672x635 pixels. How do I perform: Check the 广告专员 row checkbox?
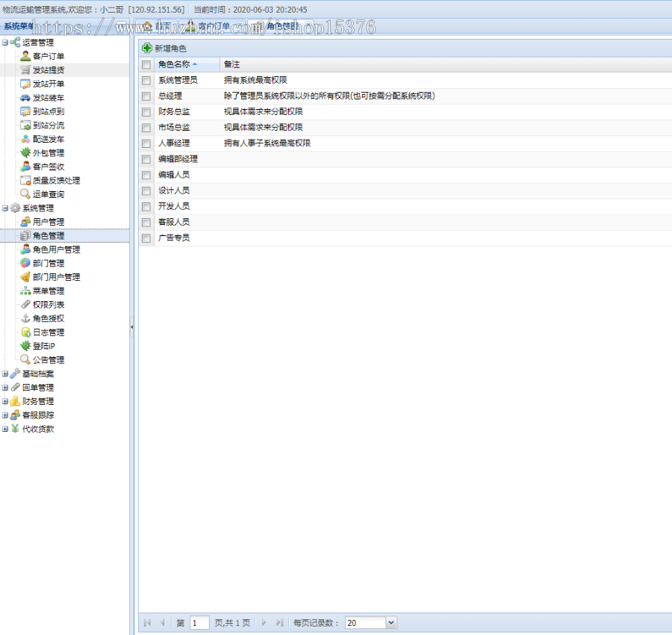coord(146,238)
